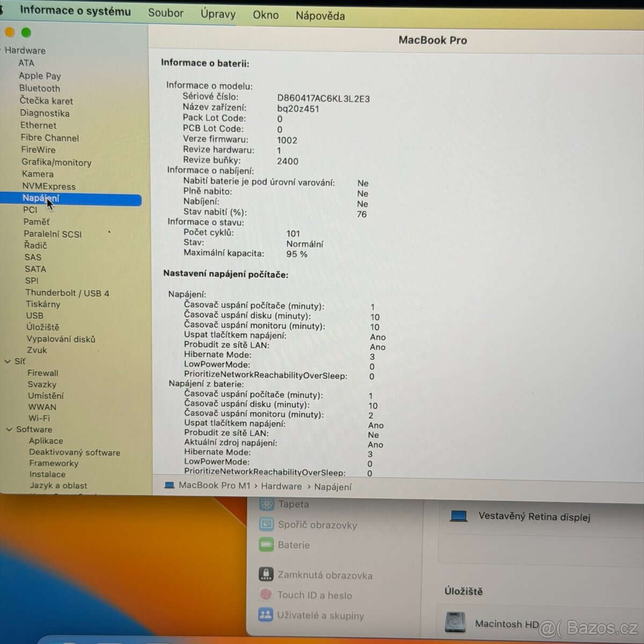Select Bluetooth in the Hardware list
This screenshot has height=644, width=644.
click(40, 89)
